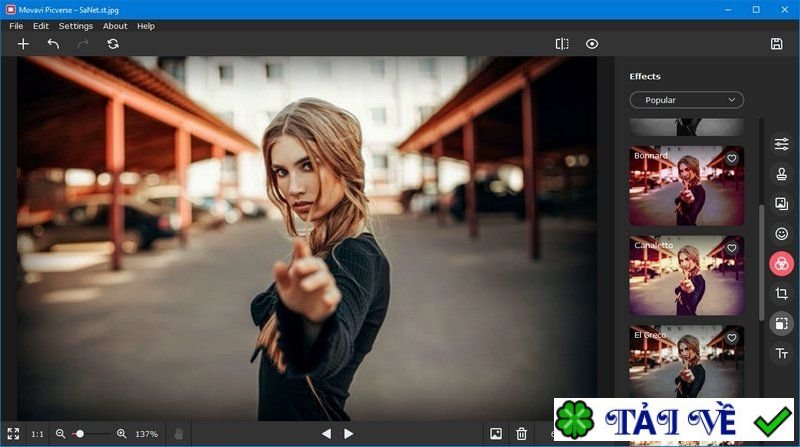Open the background replacement tool
This screenshot has width=800, height=447.
point(781,204)
